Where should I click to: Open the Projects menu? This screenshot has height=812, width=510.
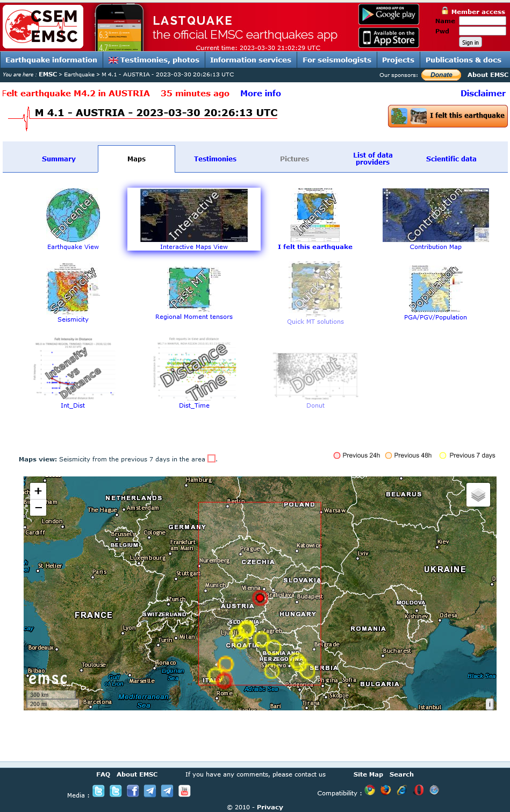point(398,60)
